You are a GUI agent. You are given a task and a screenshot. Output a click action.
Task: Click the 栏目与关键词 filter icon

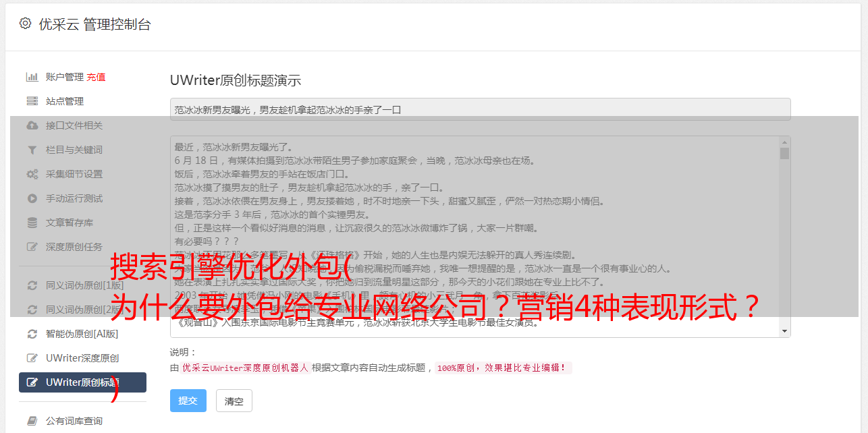[x=32, y=150]
